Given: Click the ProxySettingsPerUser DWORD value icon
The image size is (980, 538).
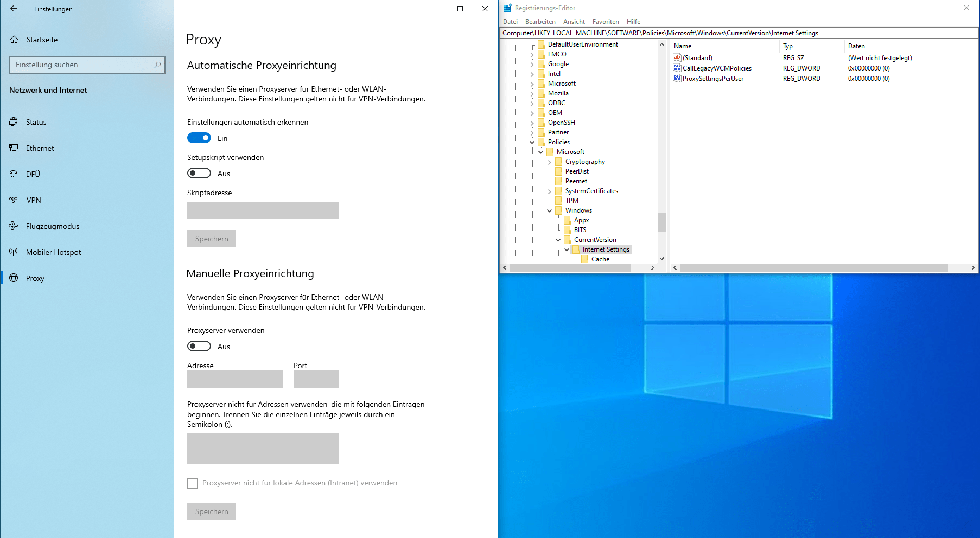Looking at the screenshot, I should point(677,79).
